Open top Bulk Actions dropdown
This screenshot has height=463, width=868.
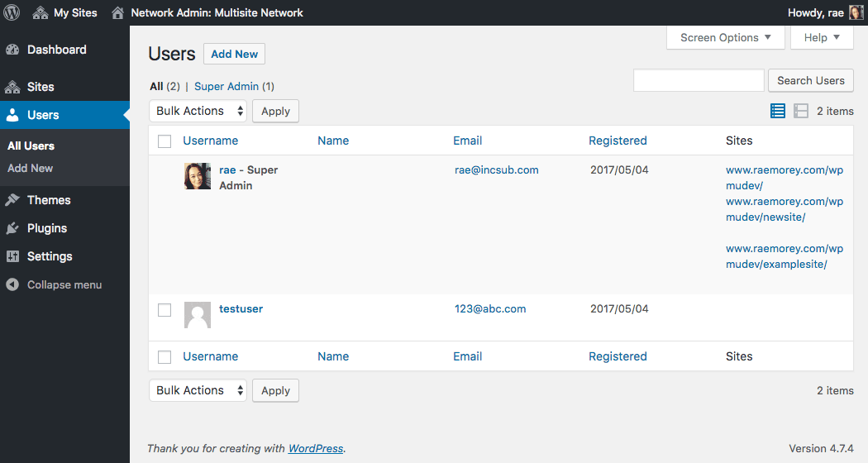198,111
